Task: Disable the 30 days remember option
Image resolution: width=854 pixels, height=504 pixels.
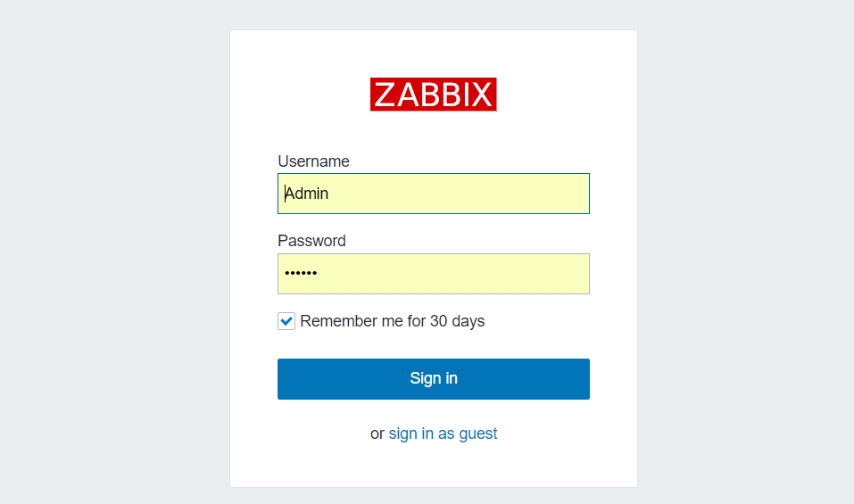Action: coord(286,321)
